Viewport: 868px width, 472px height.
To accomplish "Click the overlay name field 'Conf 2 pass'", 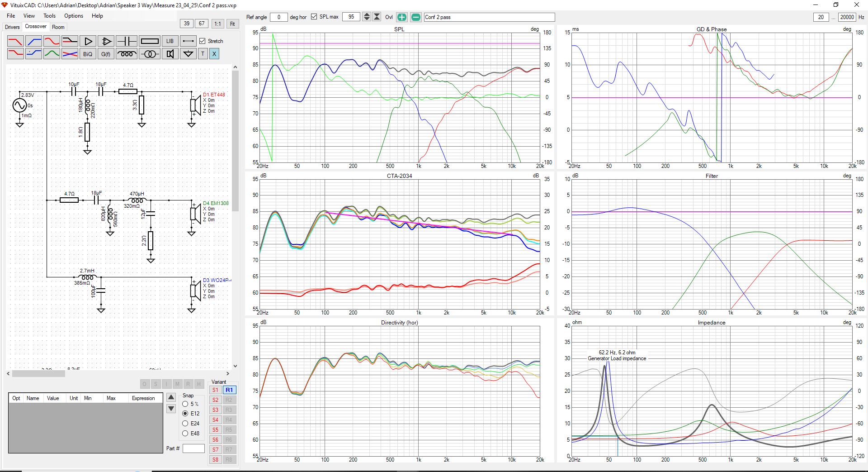I will pos(489,17).
